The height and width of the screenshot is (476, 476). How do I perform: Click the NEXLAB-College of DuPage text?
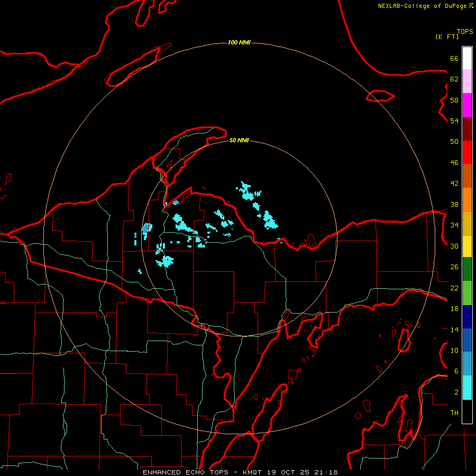point(422,6)
